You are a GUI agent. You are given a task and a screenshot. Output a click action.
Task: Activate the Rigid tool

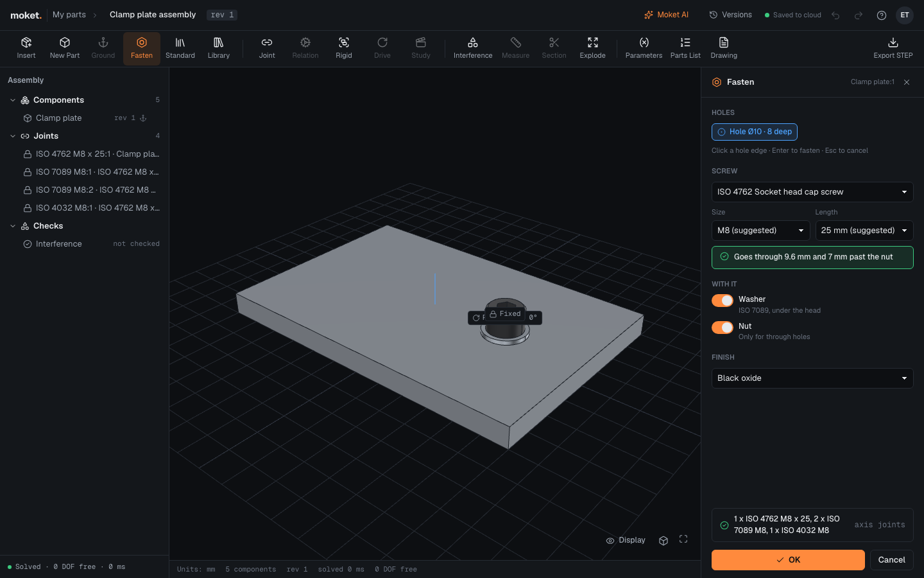pyautogui.click(x=344, y=48)
